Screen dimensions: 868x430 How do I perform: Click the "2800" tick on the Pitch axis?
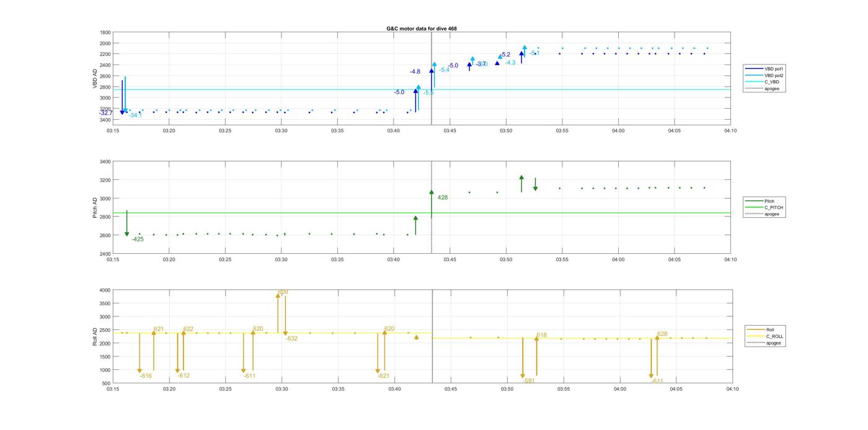[x=105, y=217]
